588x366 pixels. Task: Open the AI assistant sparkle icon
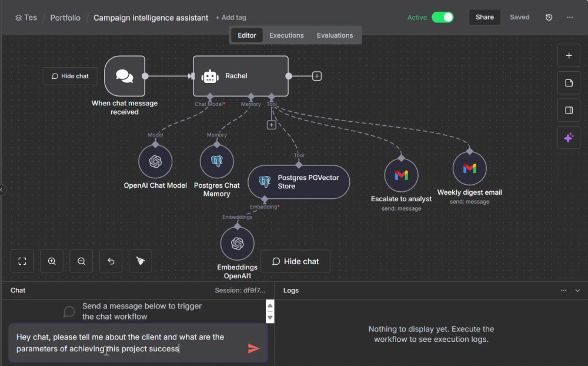569,138
